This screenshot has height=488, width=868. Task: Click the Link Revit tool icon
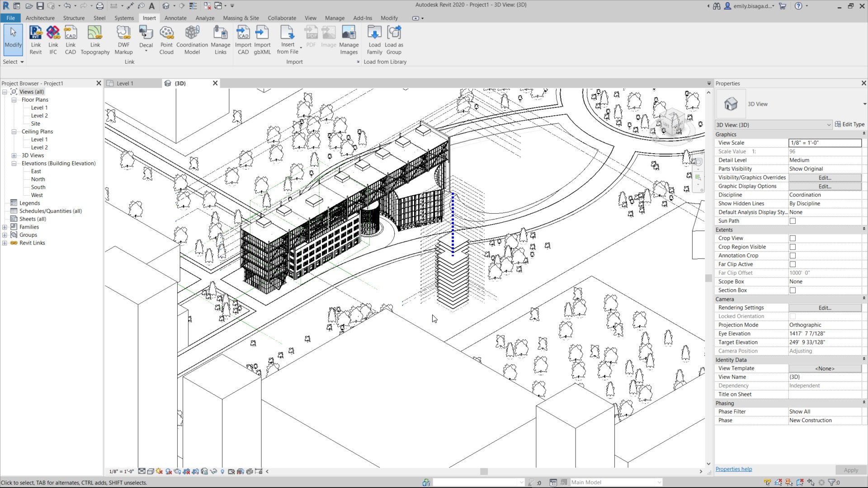coord(36,34)
